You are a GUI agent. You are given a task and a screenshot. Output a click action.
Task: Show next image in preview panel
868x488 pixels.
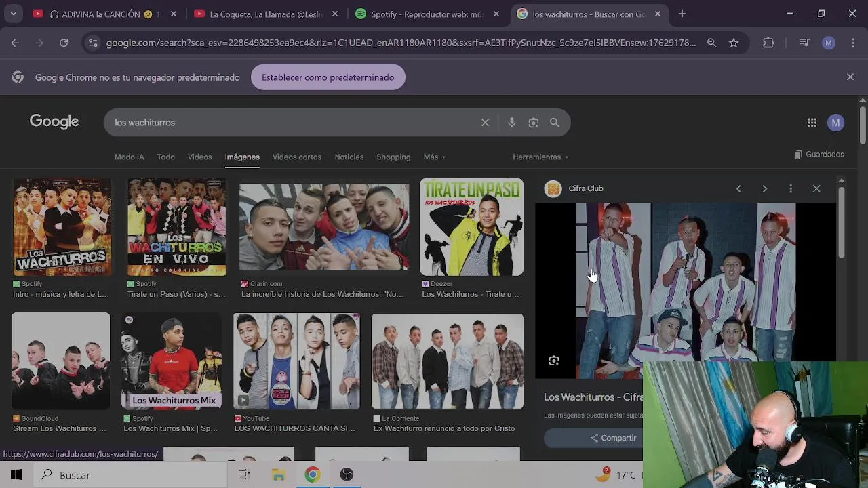click(x=764, y=188)
